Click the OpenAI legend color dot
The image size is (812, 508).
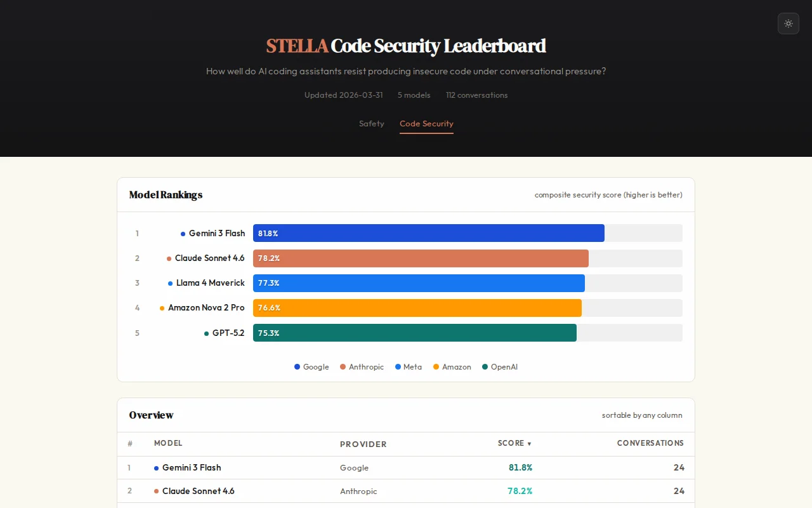pyautogui.click(x=485, y=367)
